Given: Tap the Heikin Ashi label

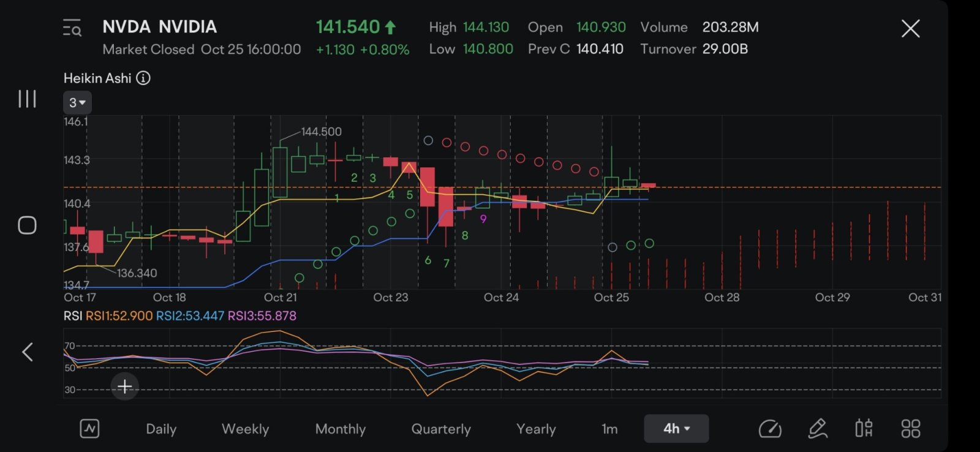Looking at the screenshot, I should (x=97, y=78).
